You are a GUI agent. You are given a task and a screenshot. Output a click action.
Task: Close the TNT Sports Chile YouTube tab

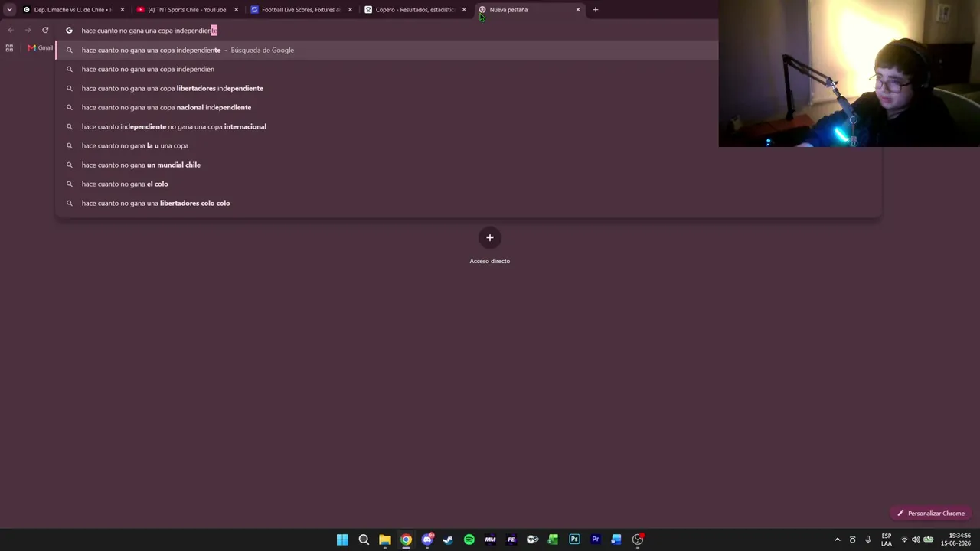click(x=236, y=10)
